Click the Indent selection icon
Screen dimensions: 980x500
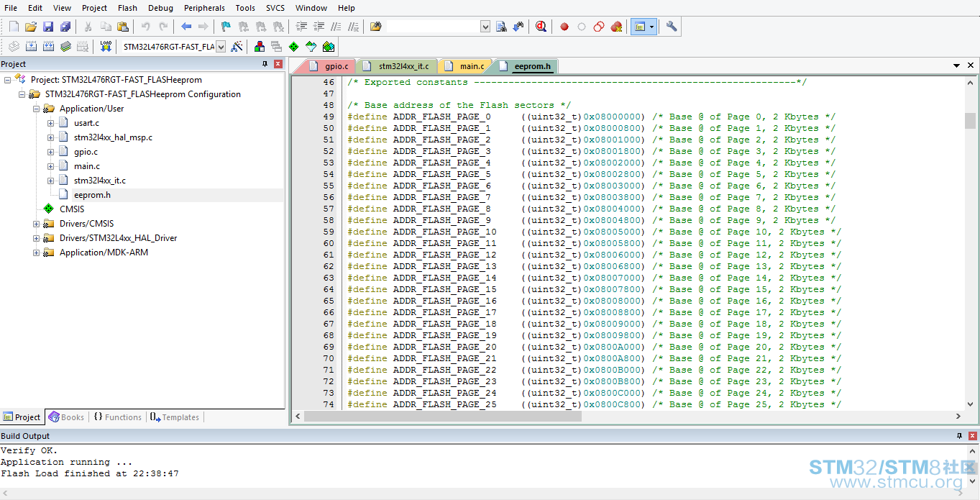click(x=302, y=27)
